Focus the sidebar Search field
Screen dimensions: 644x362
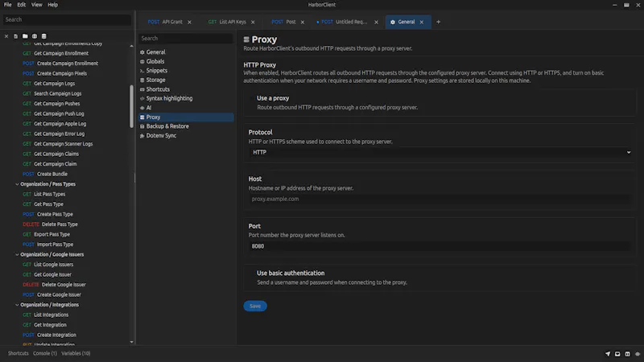(67, 19)
